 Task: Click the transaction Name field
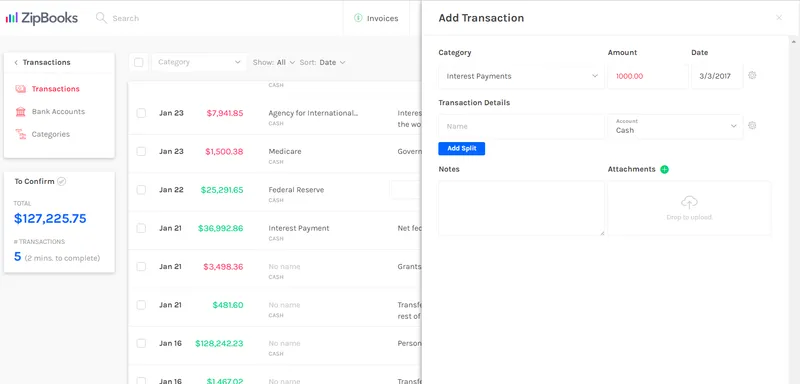pos(521,126)
